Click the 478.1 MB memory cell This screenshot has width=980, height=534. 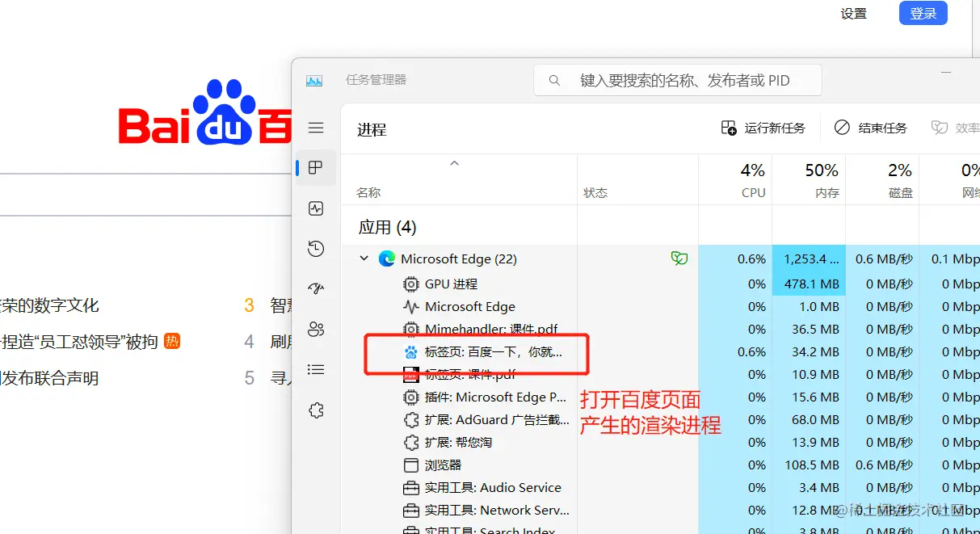click(x=809, y=284)
